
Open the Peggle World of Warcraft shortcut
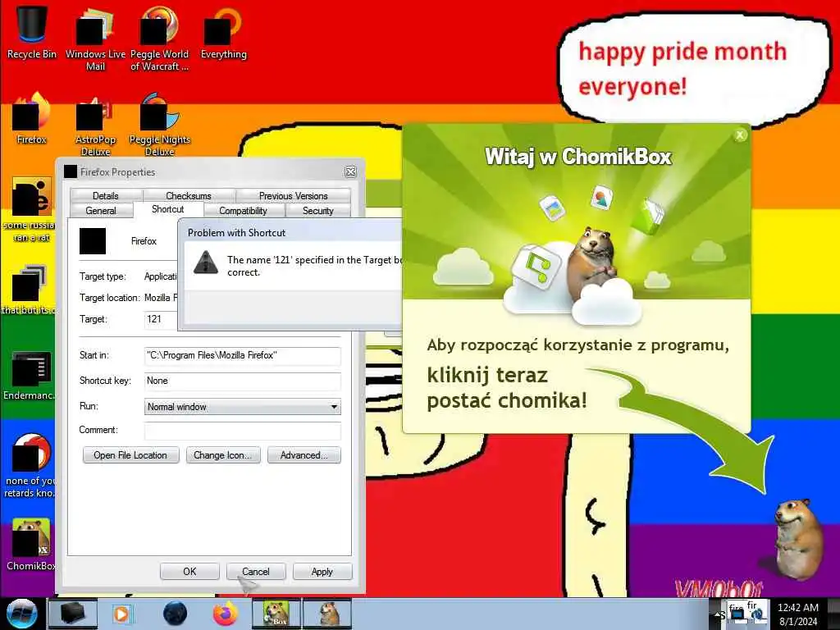[160, 38]
